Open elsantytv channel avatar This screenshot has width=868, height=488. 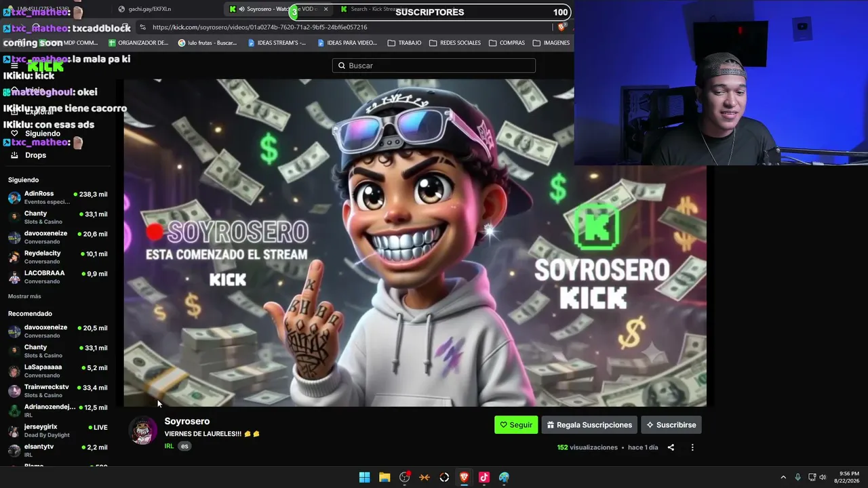[x=14, y=451]
